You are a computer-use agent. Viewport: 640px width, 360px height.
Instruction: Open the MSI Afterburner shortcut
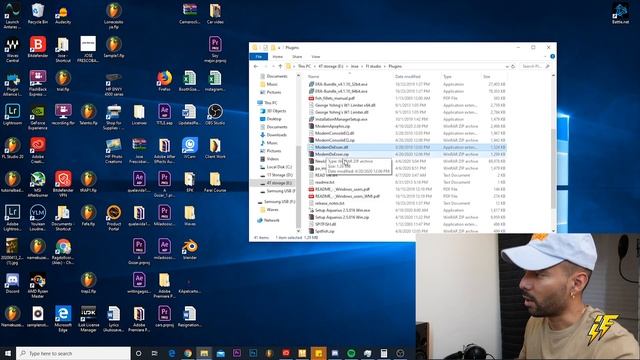tap(38, 184)
